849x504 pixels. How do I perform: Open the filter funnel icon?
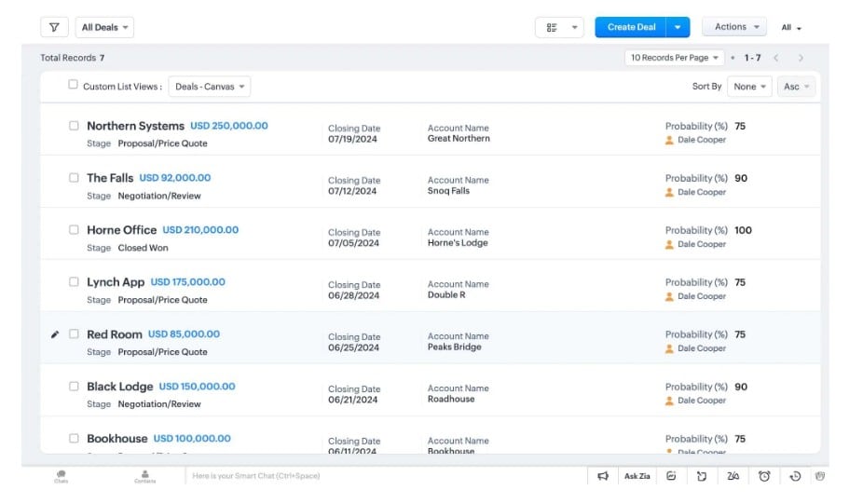click(54, 27)
